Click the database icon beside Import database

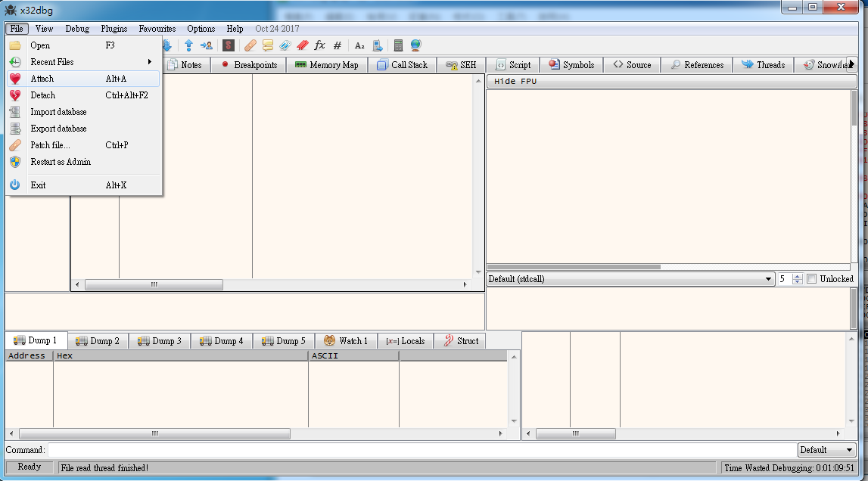(x=15, y=112)
